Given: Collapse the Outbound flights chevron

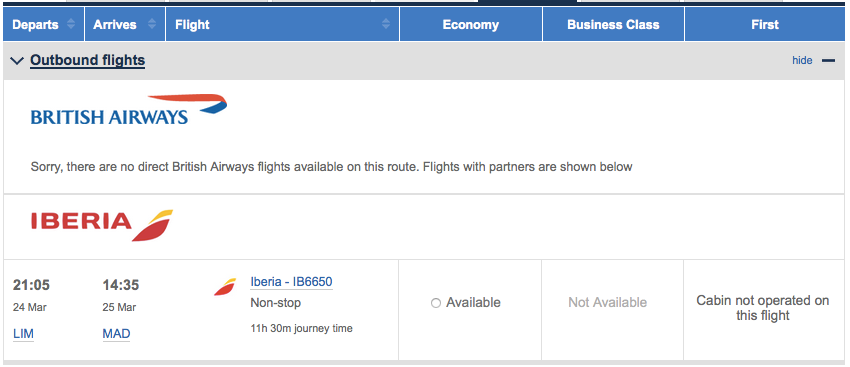Looking at the screenshot, I should tap(17, 61).
